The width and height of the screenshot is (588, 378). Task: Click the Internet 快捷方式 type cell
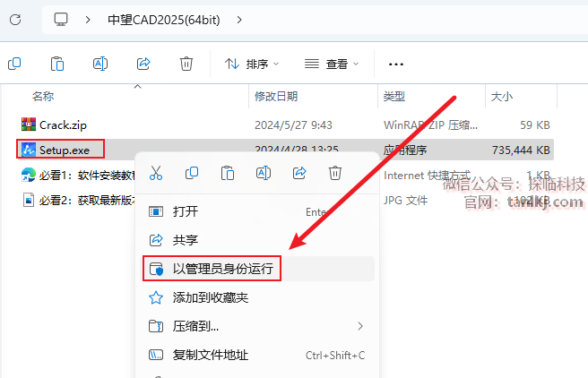click(427, 175)
